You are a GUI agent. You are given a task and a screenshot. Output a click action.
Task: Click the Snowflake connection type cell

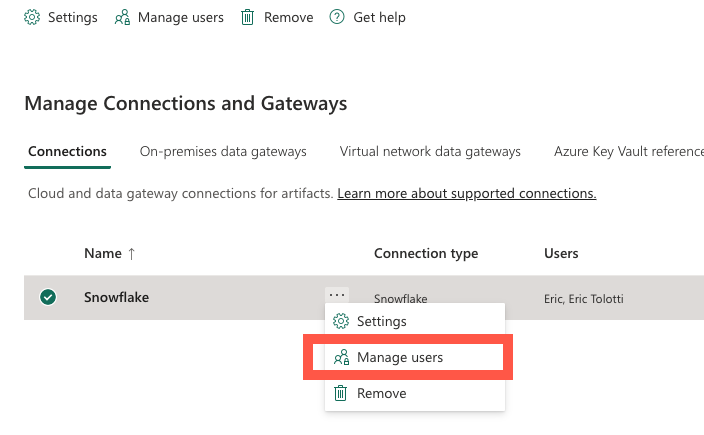(x=400, y=298)
